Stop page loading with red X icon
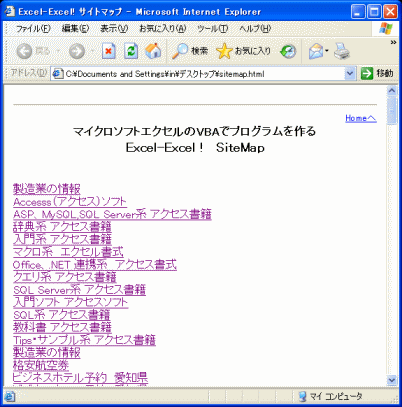Image resolution: width=402 pixels, height=407 pixels. (108, 51)
